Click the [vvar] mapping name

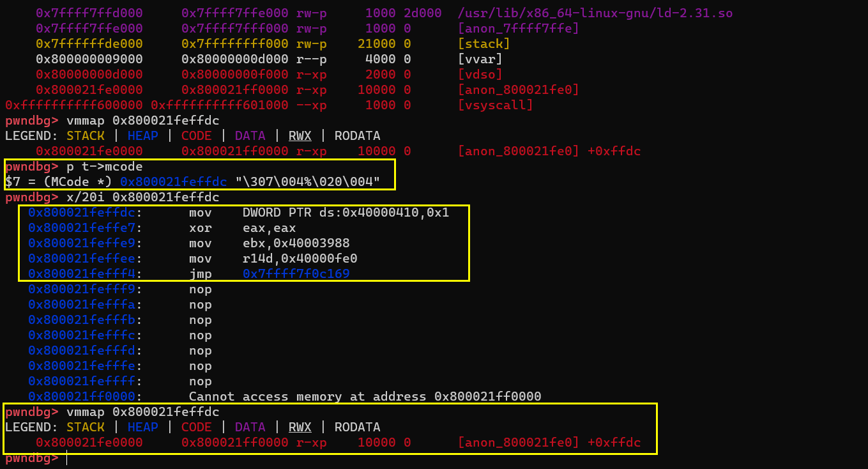point(480,59)
